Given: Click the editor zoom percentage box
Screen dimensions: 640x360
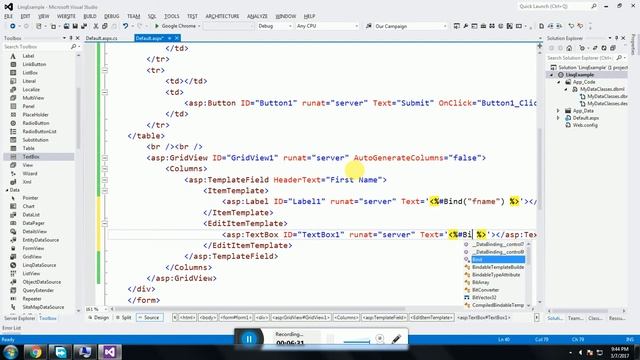Looking at the screenshot, I should 96,309.
